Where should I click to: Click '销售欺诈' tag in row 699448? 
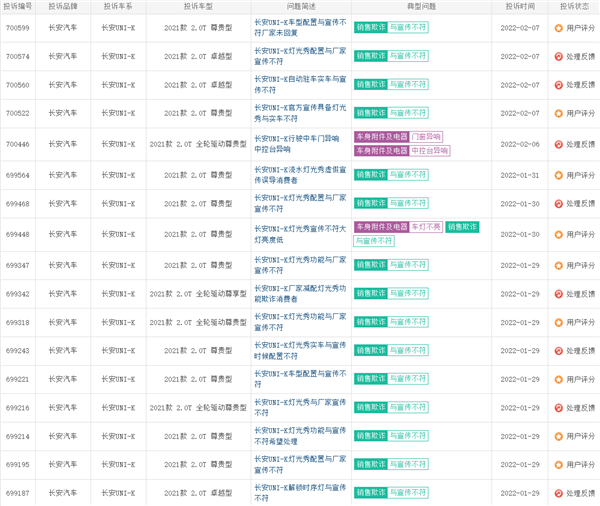pyautogui.click(x=462, y=227)
